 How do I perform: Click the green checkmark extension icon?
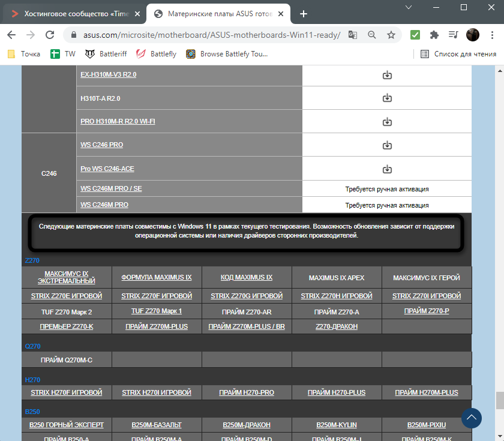coord(415,35)
